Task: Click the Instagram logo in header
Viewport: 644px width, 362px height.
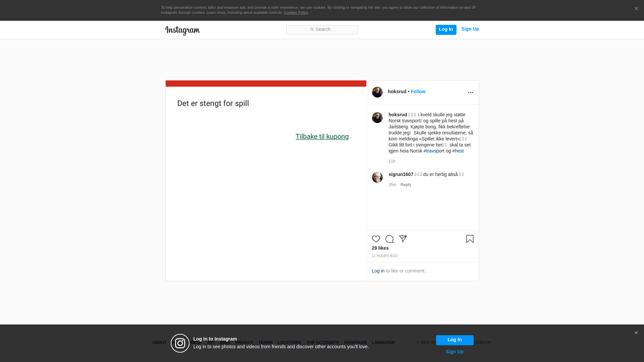Action: 182,31
